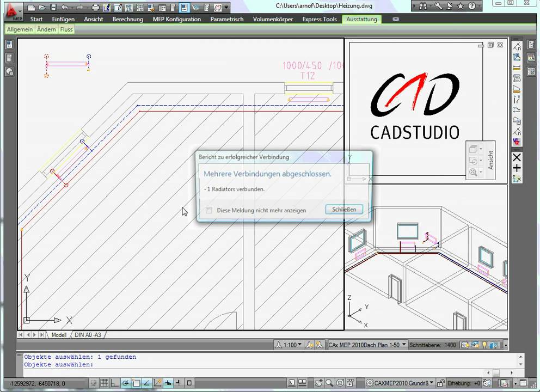540x392 pixels.
Task: Click the X delete tool in right toolbar
Action: (x=517, y=157)
